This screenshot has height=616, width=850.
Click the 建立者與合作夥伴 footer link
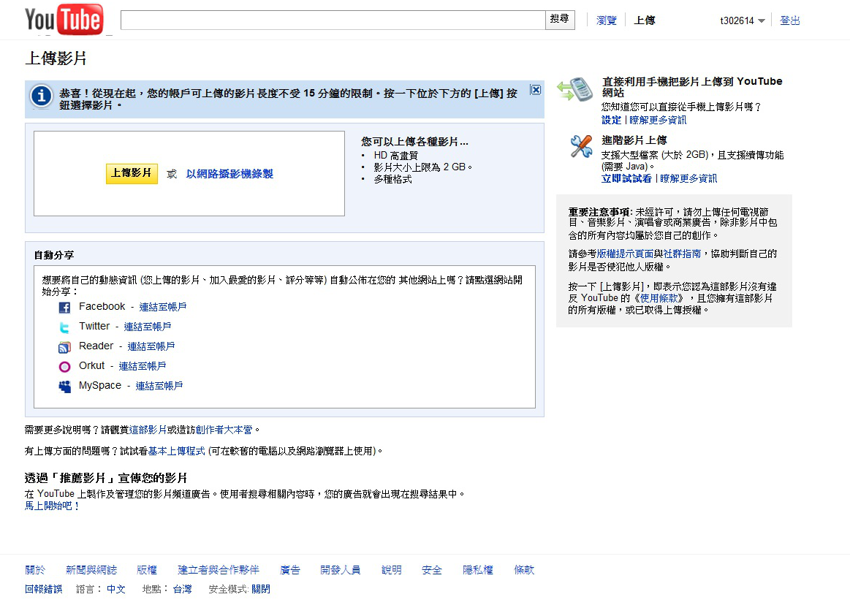(x=219, y=570)
